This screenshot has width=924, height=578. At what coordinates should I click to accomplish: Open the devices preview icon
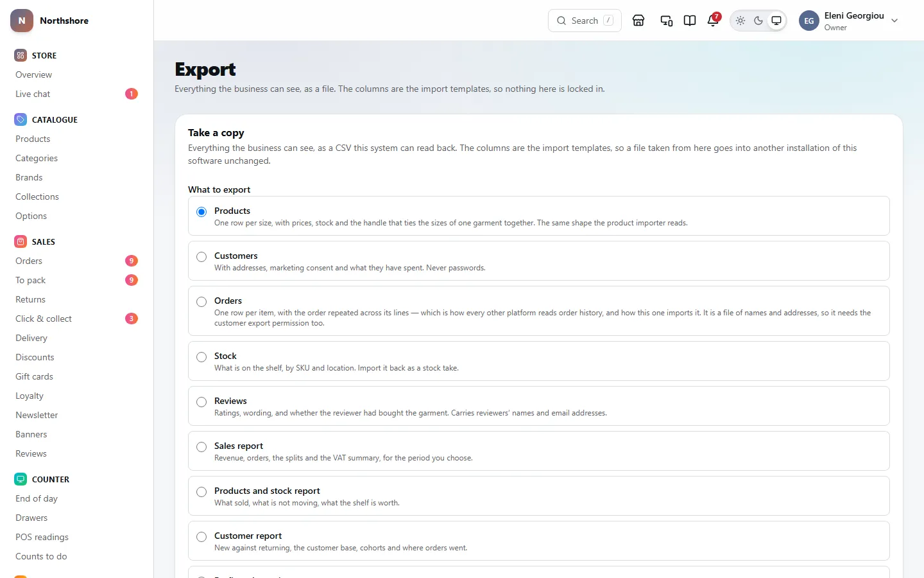click(x=667, y=21)
